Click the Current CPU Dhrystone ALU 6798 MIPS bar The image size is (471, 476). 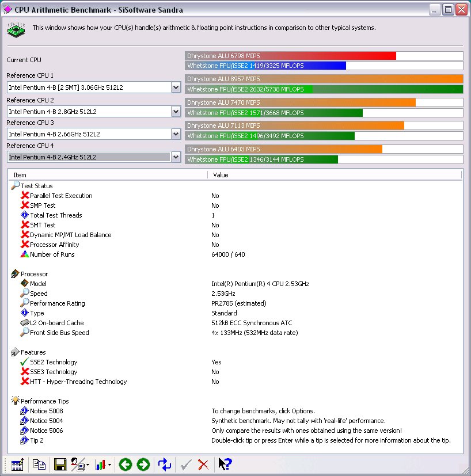coord(324,56)
